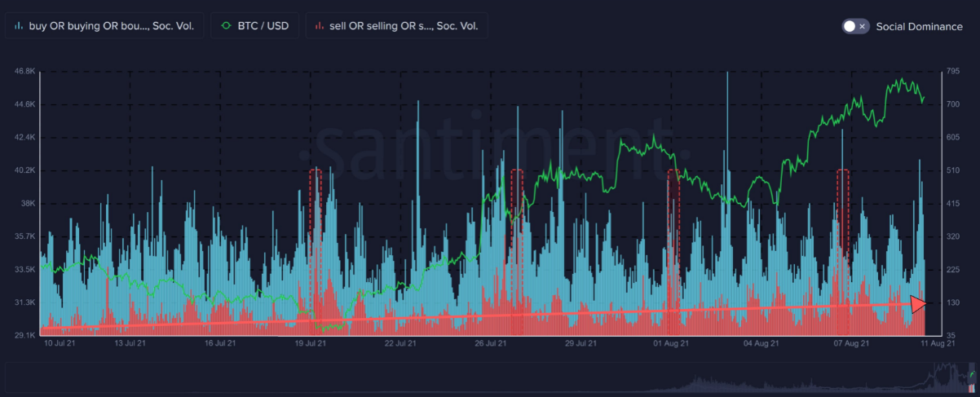The image size is (980, 397).
Task: Click the highlighted range handle in bottom minimap
Action: (x=970, y=377)
